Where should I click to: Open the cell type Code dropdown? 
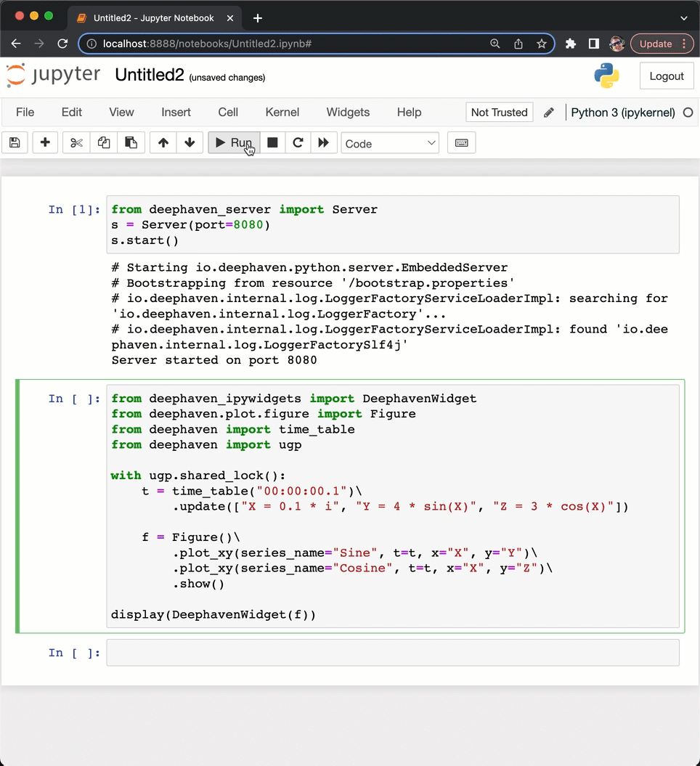pos(390,143)
